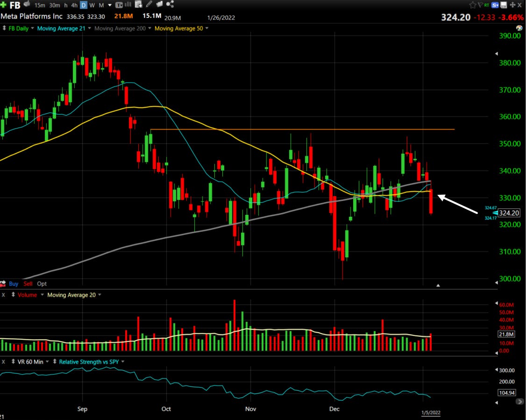Select the orange horizontal resistance line
The image size is (526, 420).
303,129
